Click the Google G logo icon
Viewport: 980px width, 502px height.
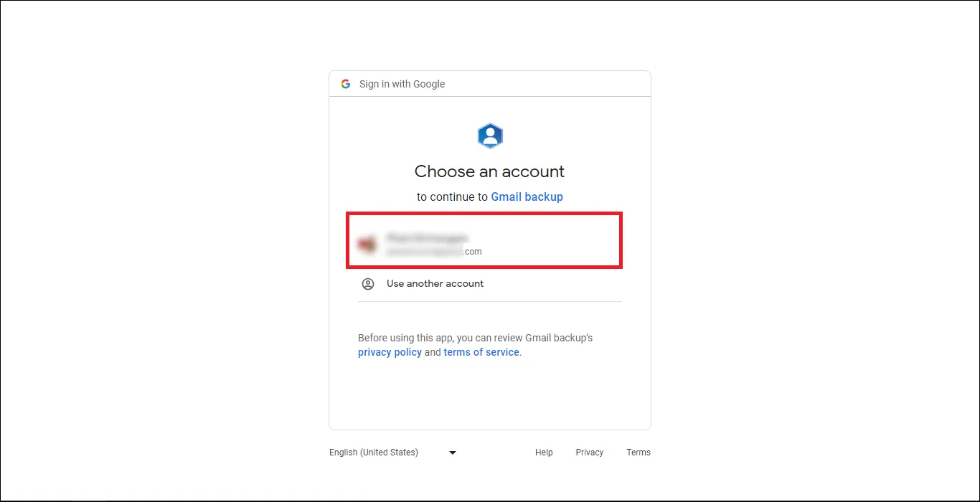346,84
